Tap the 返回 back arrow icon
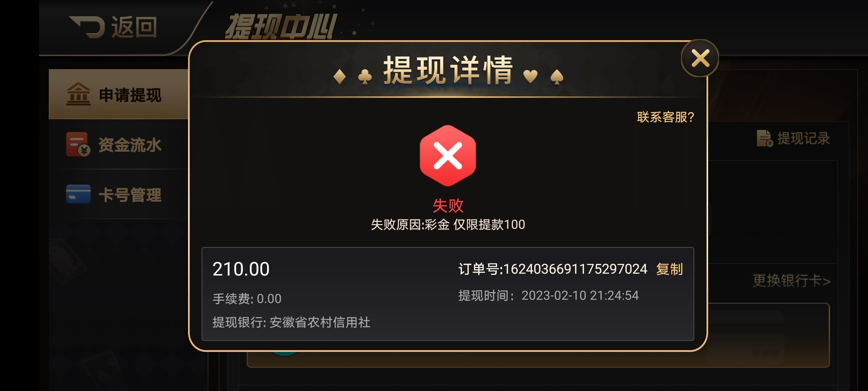This screenshot has width=868, height=391. 87,27
